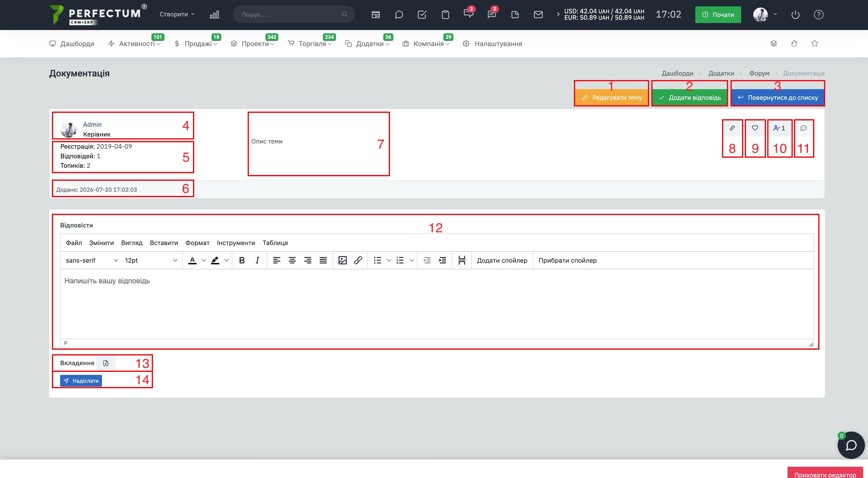Center align text in editor
This screenshot has height=478, width=868.
292,260
